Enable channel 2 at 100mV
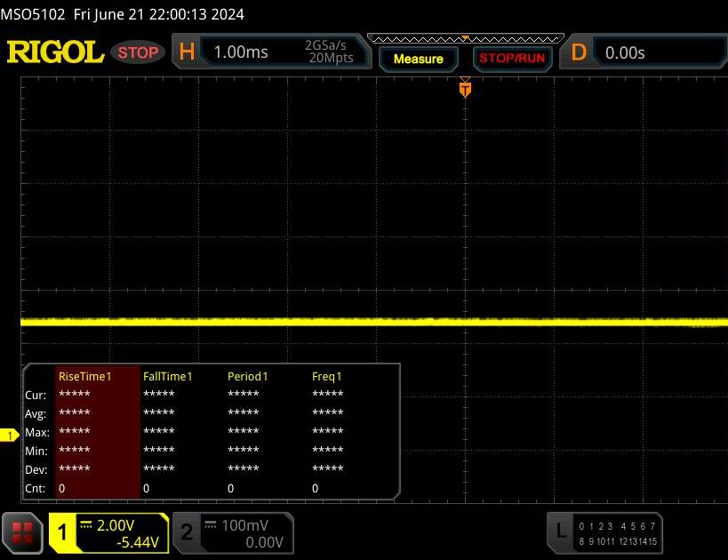Viewport: 728px width, 560px height. [233, 533]
